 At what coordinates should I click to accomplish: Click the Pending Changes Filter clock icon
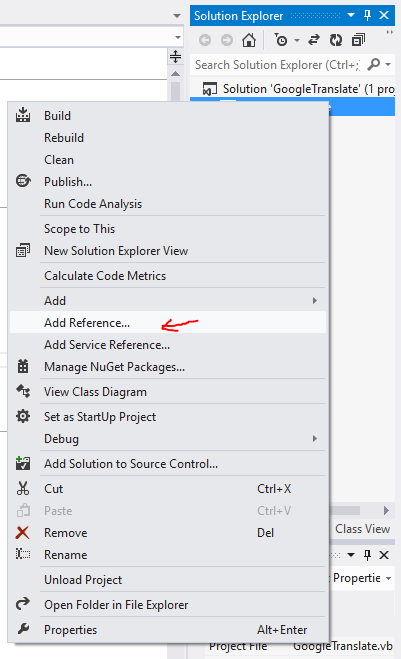(x=281, y=40)
